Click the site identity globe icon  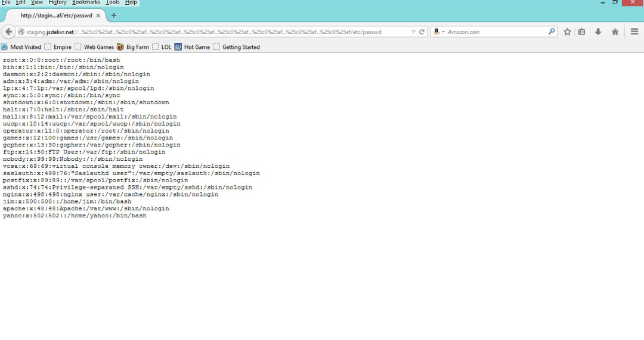point(21,32)
